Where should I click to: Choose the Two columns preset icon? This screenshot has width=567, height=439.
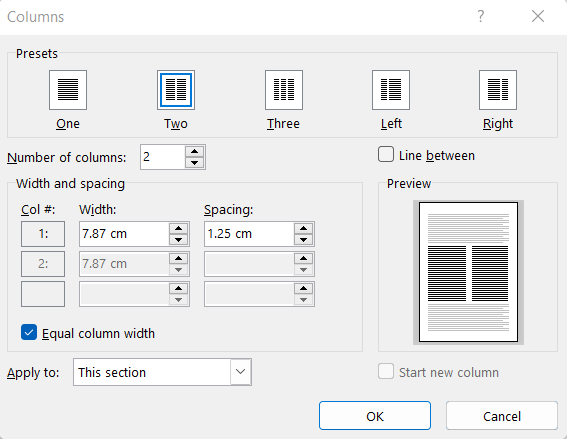pyautogui.click(x=176, y=90)
